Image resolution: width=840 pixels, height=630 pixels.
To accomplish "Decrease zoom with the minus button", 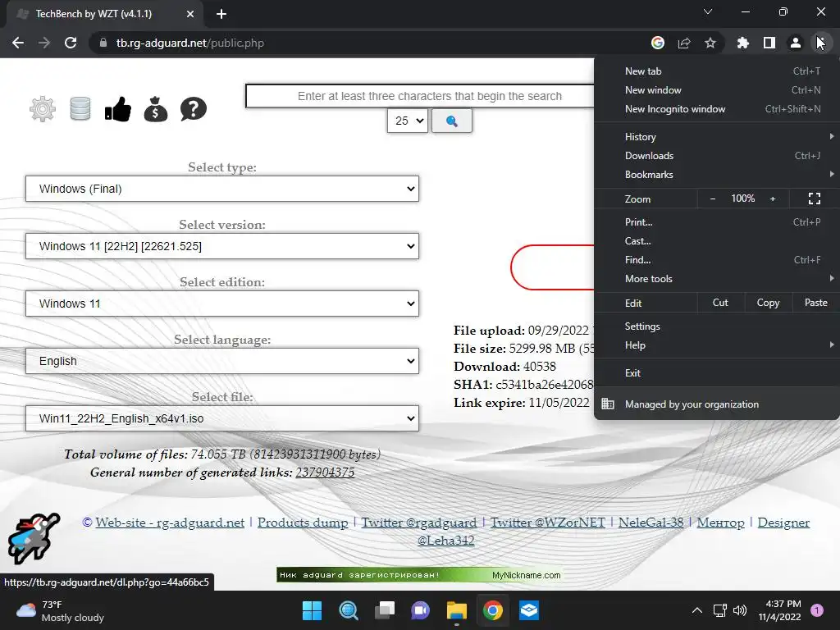I will pyautogui.click(x=713, y=199).
